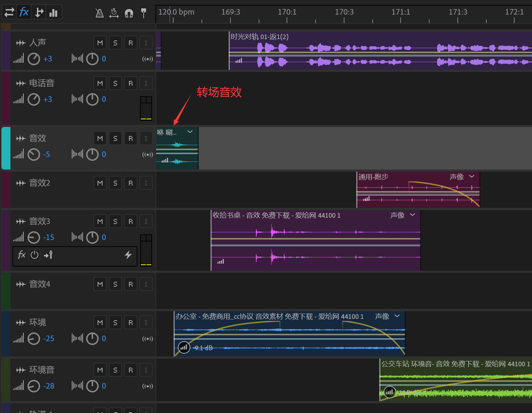The width and height of the screenshot is (532, 413).
Task: Open 声像 dropdown on 办公室 clip
Action: point(397,316)
